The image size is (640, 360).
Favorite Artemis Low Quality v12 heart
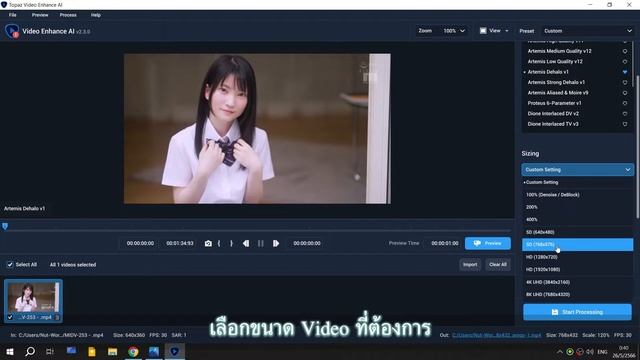click(625, 62)
